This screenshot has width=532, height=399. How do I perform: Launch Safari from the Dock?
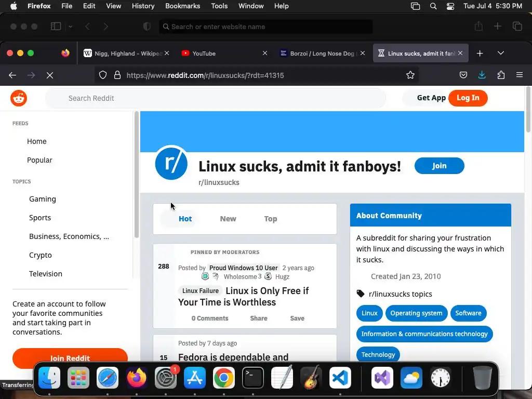[x=108, y=378]
